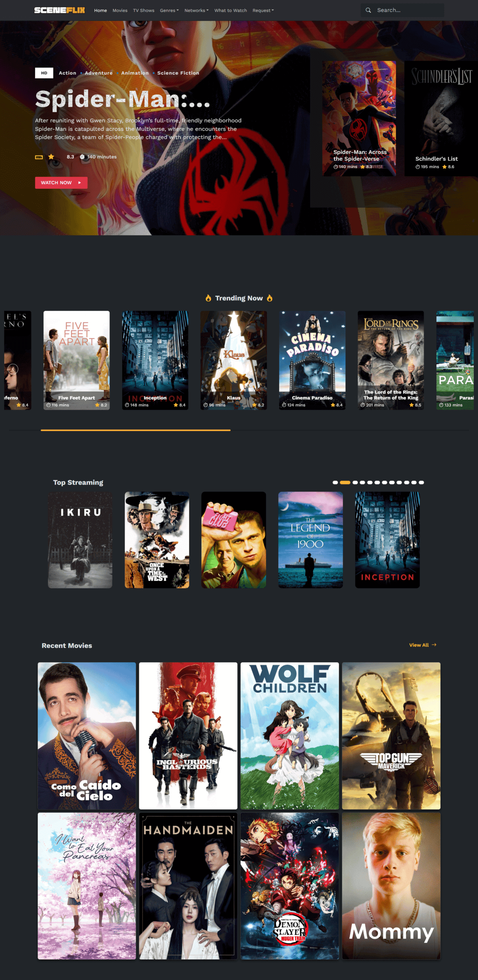478x980 pixels.
Task: Click the orange Trending carousel scrollbar
Action: pyautogui.click(x=135, y=430)
